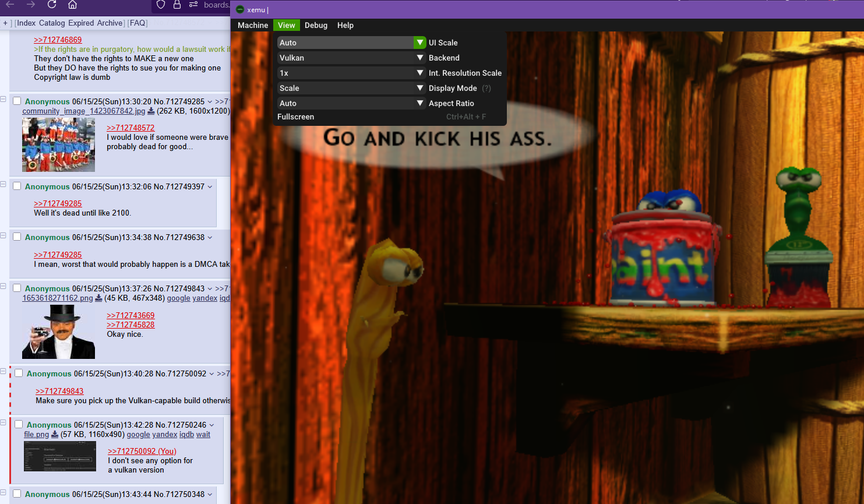Viewport: 864px width, 504px height.
Task: Expand the Int. Resolution Scale 1x dropdown
Action: click(x=351, y=73)
